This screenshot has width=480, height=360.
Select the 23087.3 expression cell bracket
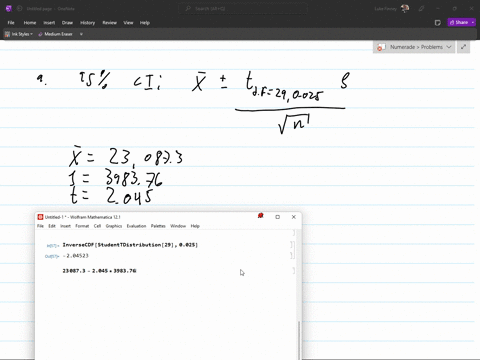click(x=294, y=271)
